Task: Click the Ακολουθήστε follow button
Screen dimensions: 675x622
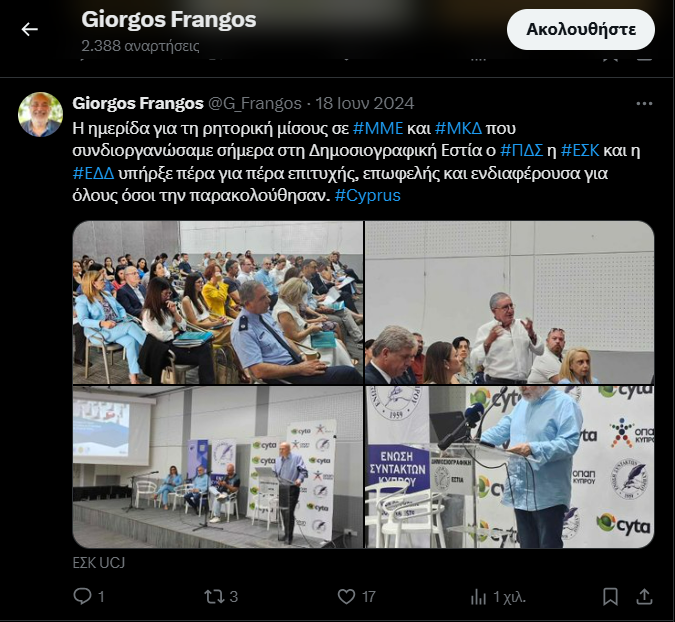Action: pos(581,30)
